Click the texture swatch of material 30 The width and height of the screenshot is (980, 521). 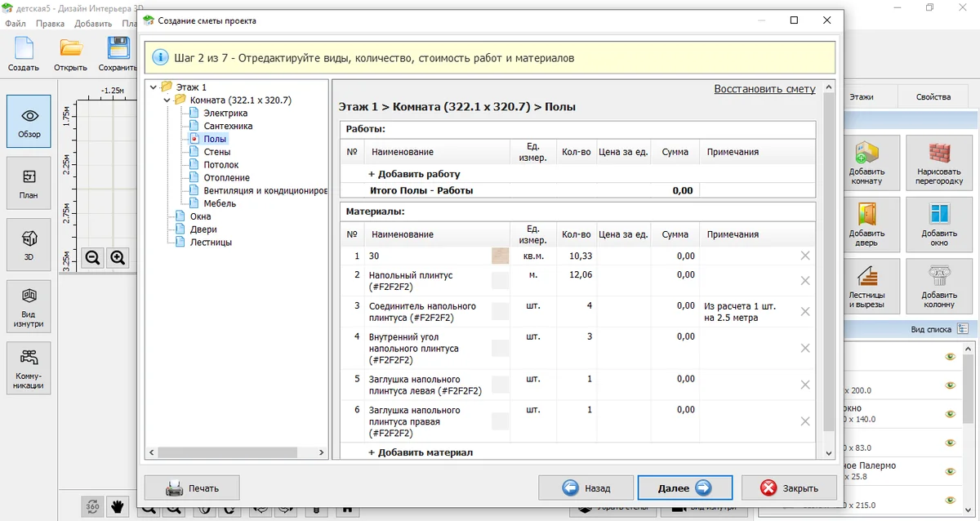pyautogui.click(x=500, y=256)
